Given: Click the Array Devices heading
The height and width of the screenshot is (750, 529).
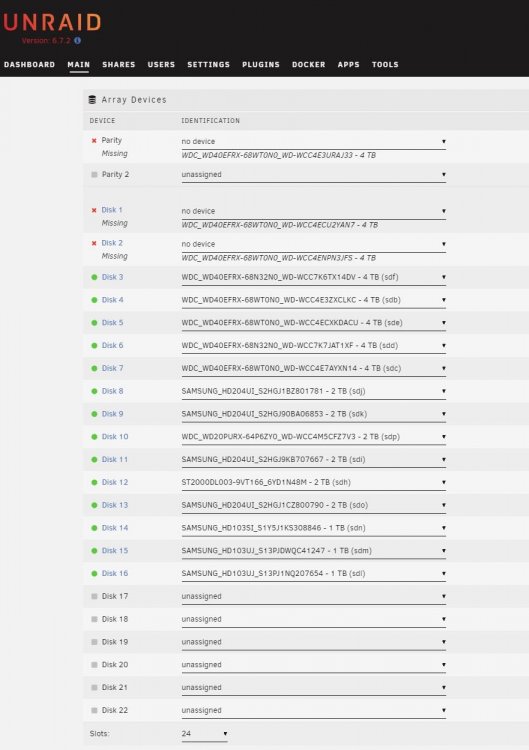Looking at the screenshot, I should (134, 100).
